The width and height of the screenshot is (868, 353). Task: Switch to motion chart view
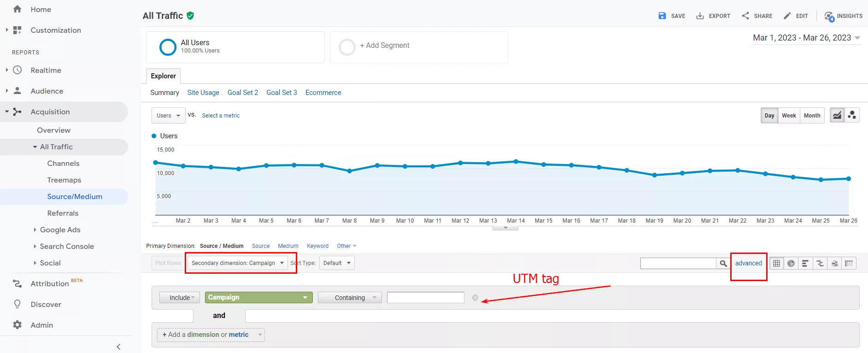(852, 115)
